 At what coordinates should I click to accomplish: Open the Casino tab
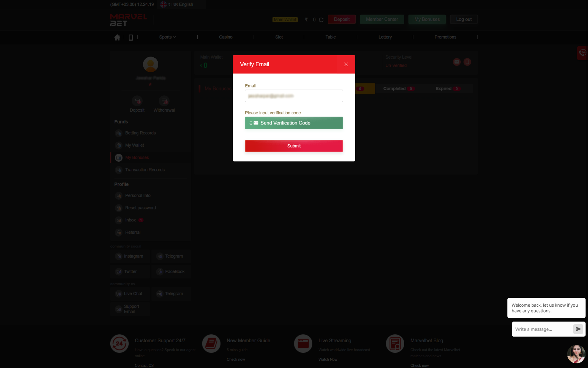click(x=226, y=37)
